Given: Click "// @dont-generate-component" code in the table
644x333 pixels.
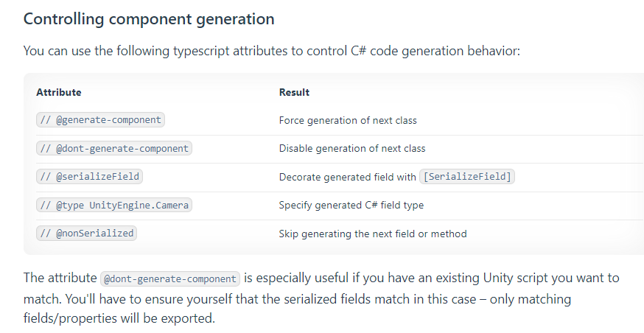Looking at the screenshot, I should click(x=113, y=148).
